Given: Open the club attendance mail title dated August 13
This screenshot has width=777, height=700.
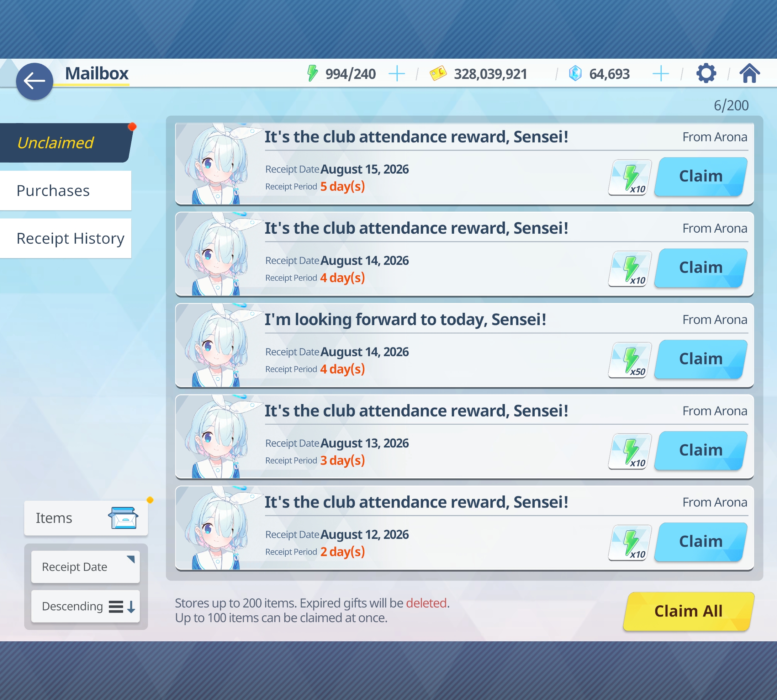Looking at the screenshot, I should point(417,411).
